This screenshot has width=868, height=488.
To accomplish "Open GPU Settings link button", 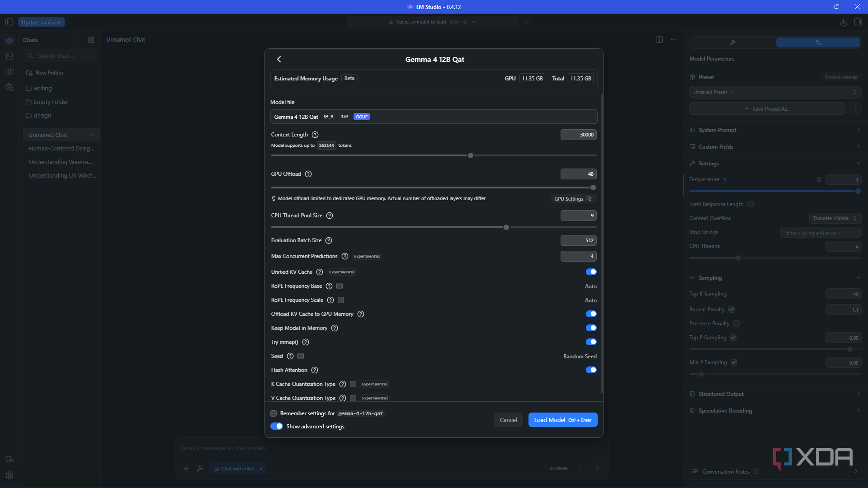I will (573, 199).
